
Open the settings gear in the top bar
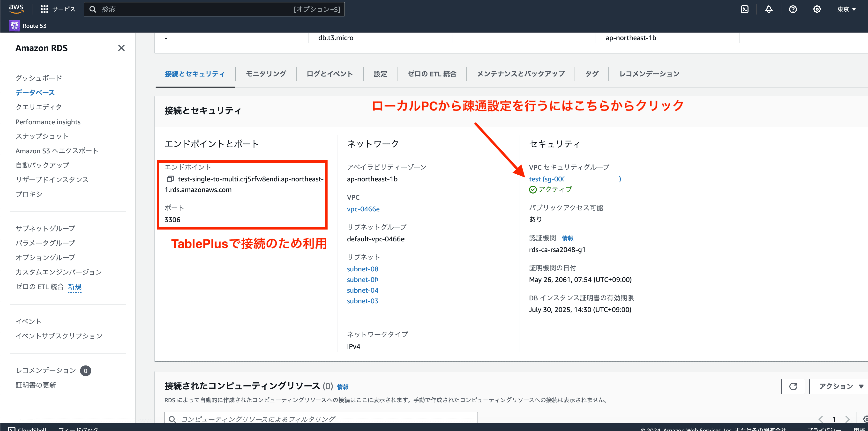click(817, 9)
